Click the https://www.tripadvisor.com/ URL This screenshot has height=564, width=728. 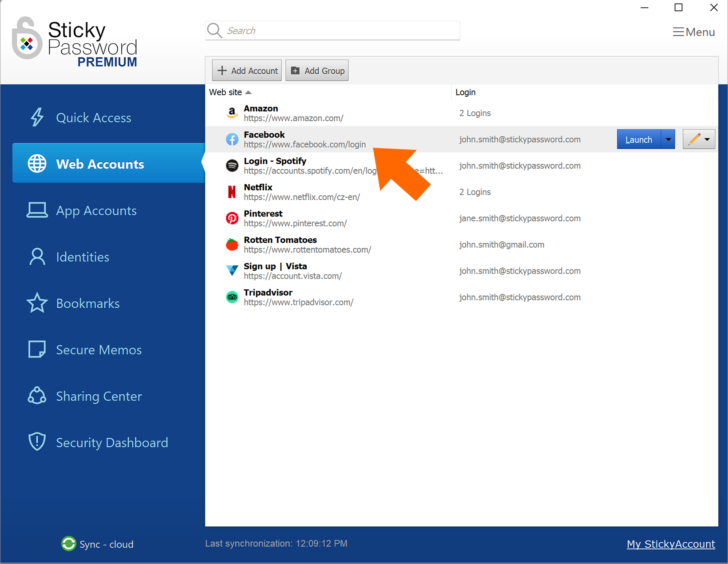(298, 302)
